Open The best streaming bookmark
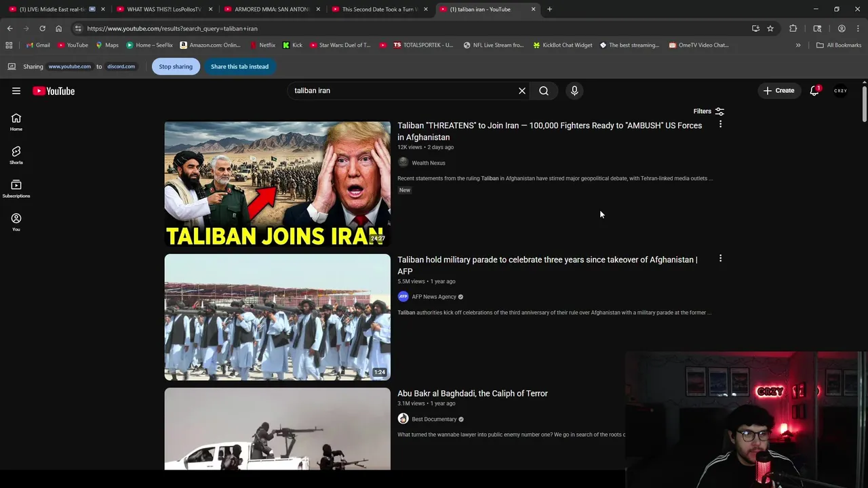The height and width of the screenshot is (488, 868). pyautogui.click(x=629, y=45)
